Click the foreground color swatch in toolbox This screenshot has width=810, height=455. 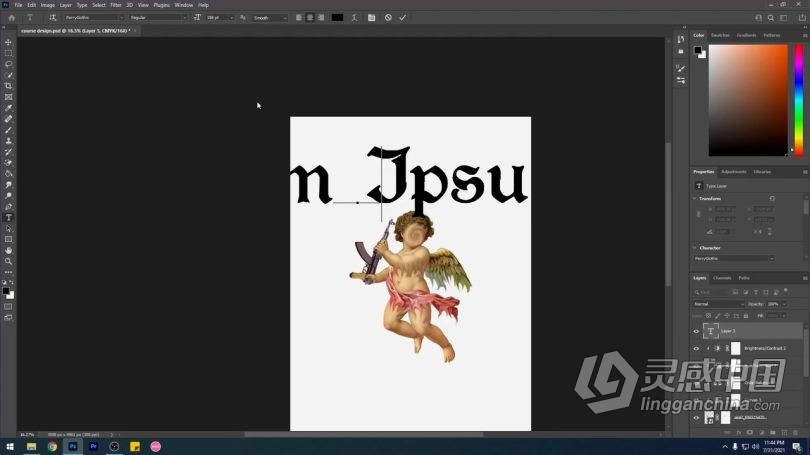(x=6, y=291)
